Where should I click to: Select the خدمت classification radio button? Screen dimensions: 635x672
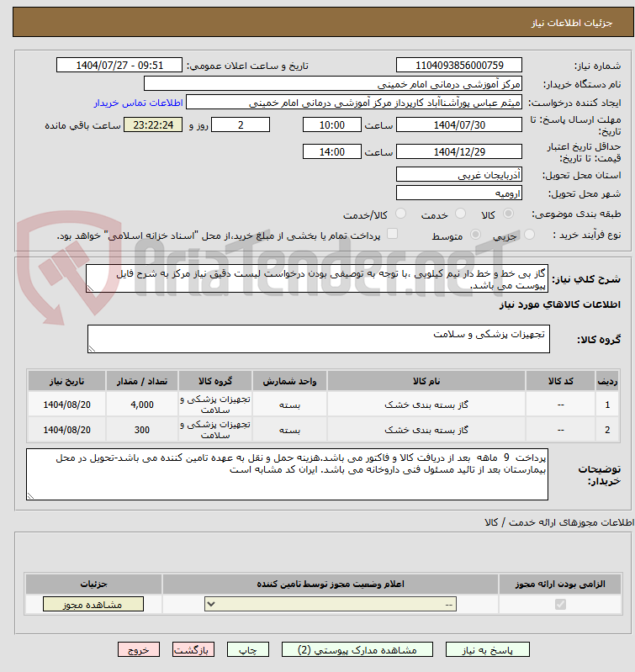tap(460, 214)
